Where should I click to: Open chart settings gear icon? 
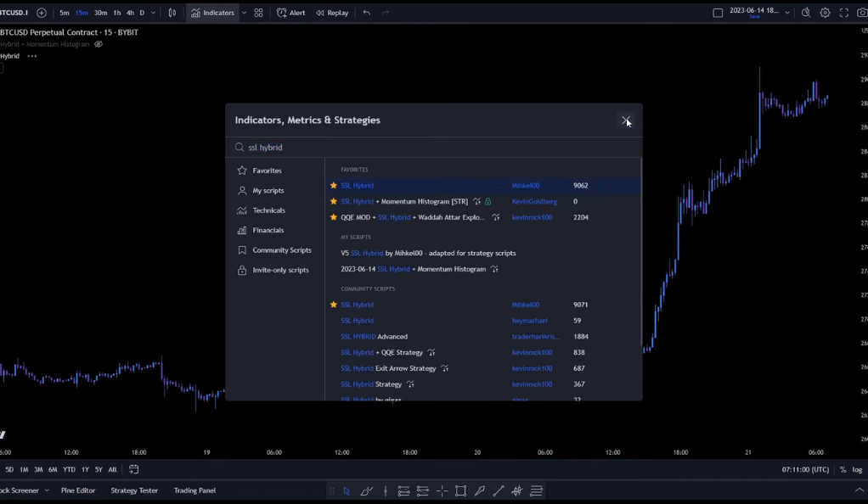825,12
